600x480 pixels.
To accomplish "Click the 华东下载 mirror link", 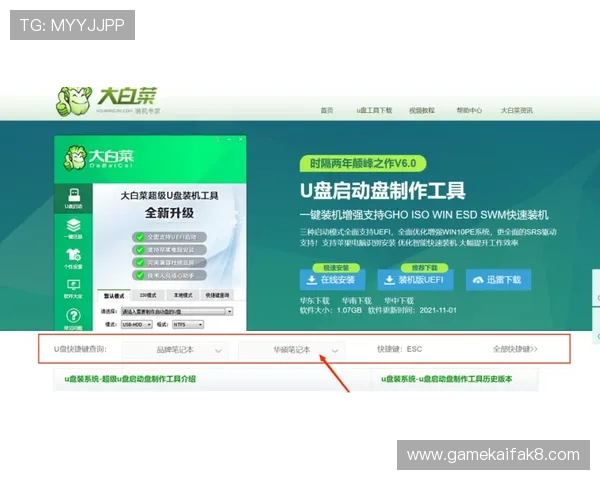I will pos(315,301).
